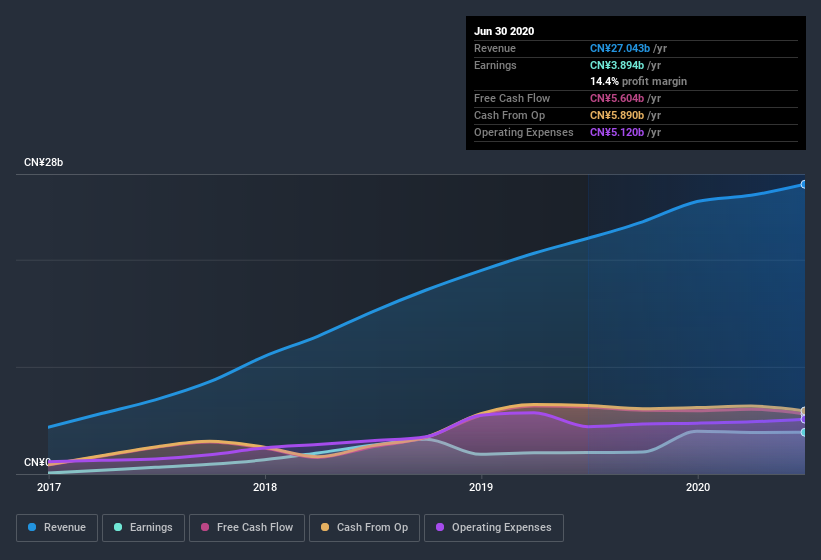
Task: Select the 2019 x-axis label
Action: coord(481,487)
